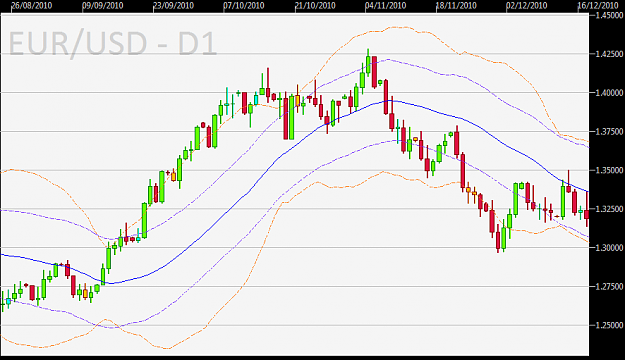625x360 pixels.
Task: Click the 04/11/2010 date label
Action: (385, 6)
